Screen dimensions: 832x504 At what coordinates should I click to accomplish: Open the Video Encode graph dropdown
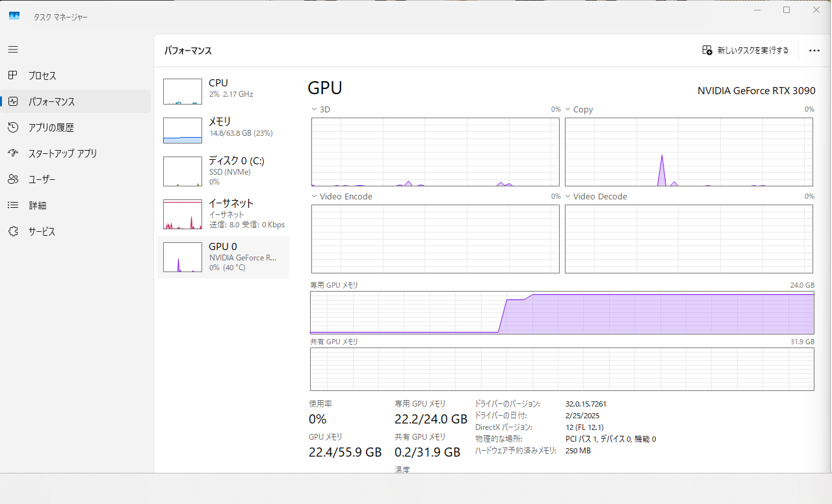click(x=315, y=196)
